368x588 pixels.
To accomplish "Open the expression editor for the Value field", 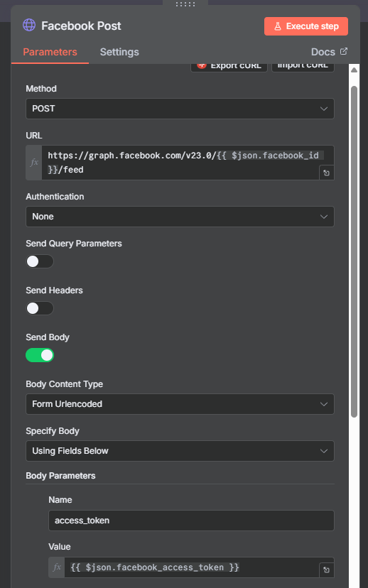I will click(326, 570).
